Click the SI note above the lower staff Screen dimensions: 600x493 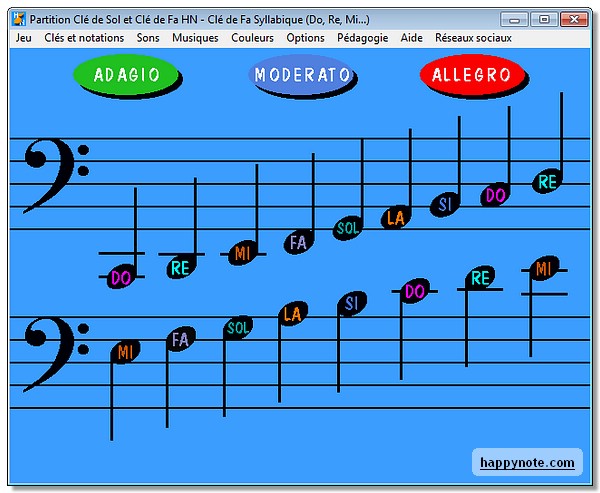352,303
